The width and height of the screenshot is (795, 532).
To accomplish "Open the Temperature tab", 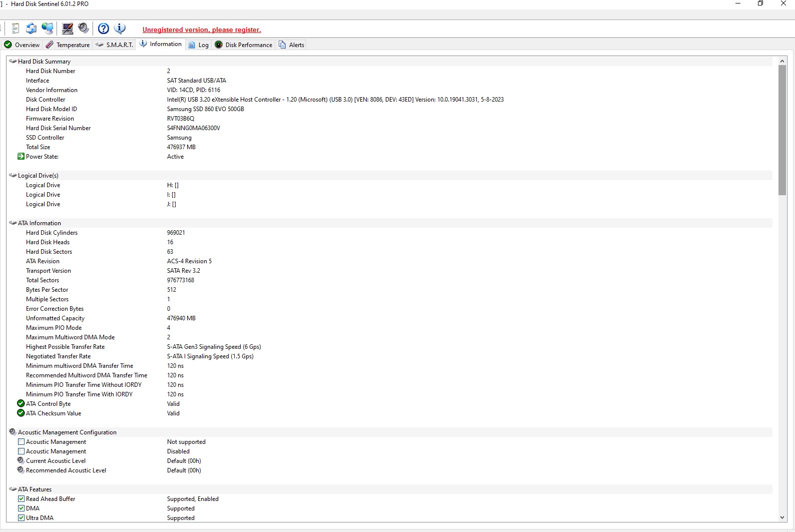I will [68, 45].
